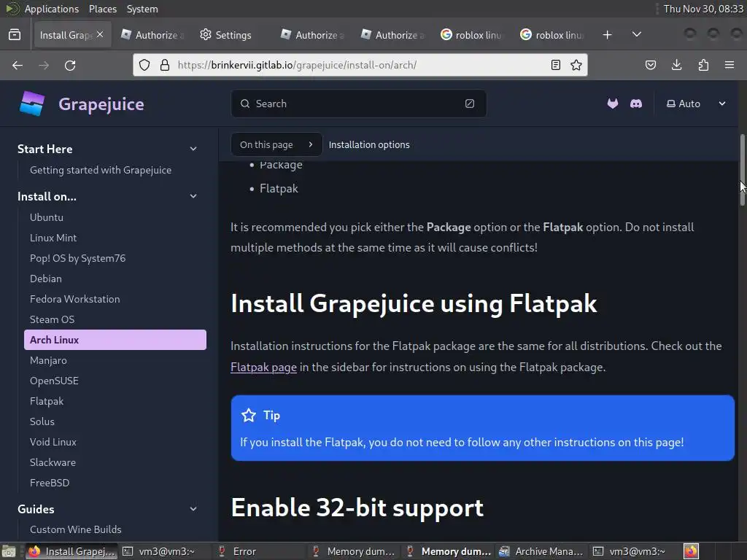This screenshot has height=560, width=747.
Task: Click the search shortcut slash icon
Action: click(469, 104)
